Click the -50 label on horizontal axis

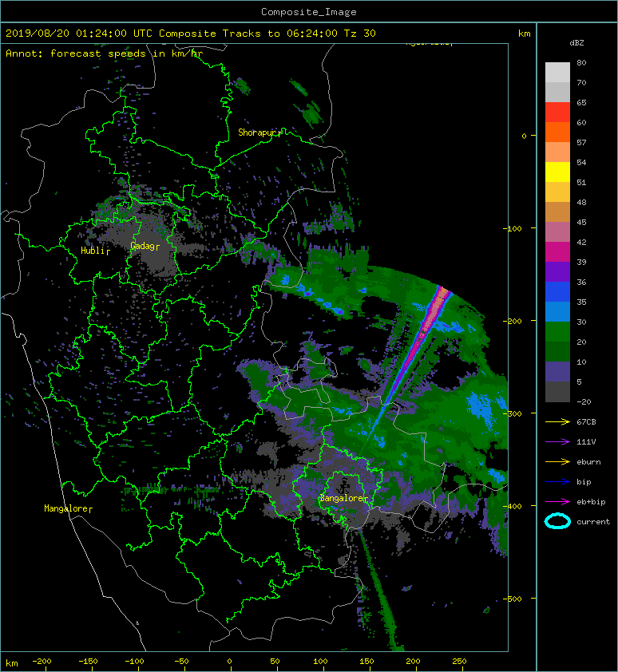tap(181, 662)
